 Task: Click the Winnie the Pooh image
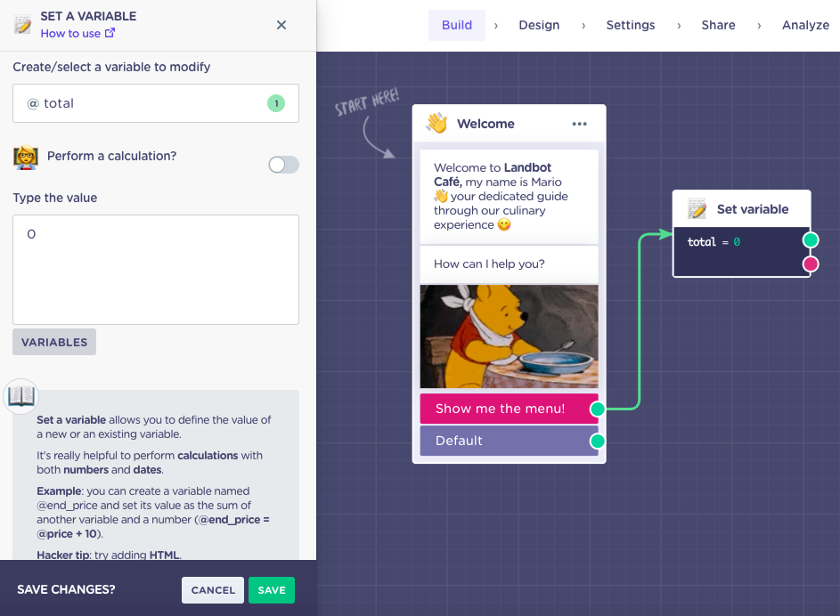pos(509,336)
